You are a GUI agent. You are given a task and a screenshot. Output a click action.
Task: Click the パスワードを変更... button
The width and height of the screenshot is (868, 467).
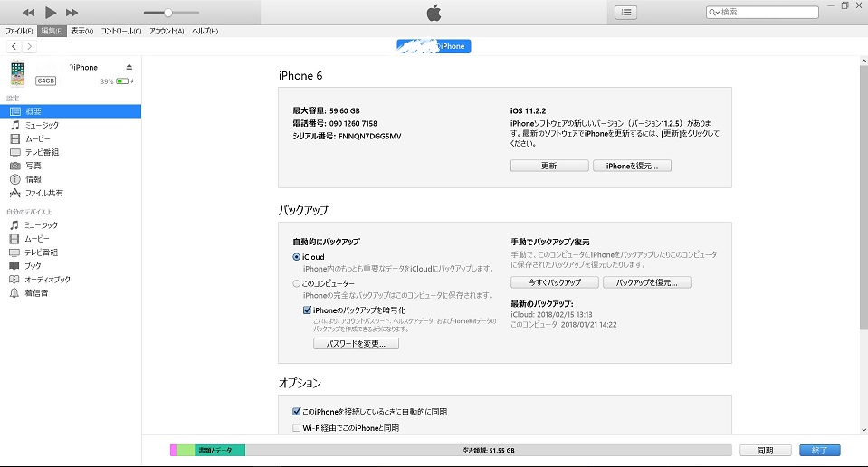356,344
